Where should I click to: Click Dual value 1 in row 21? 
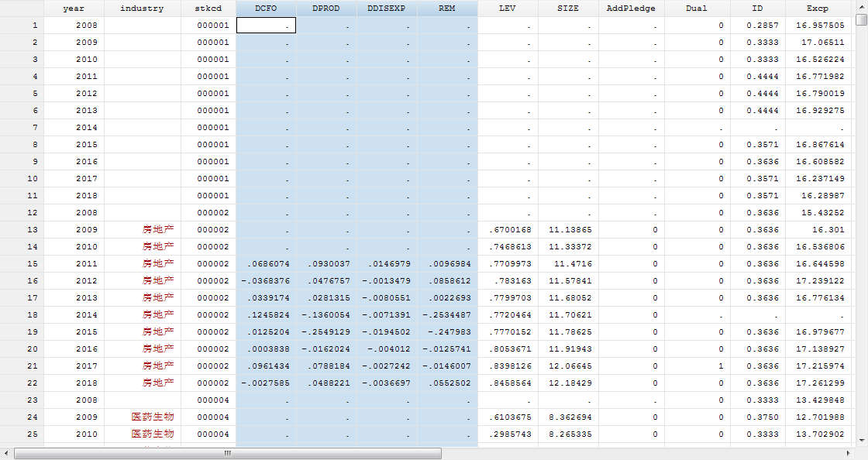(x=721, y=366)
